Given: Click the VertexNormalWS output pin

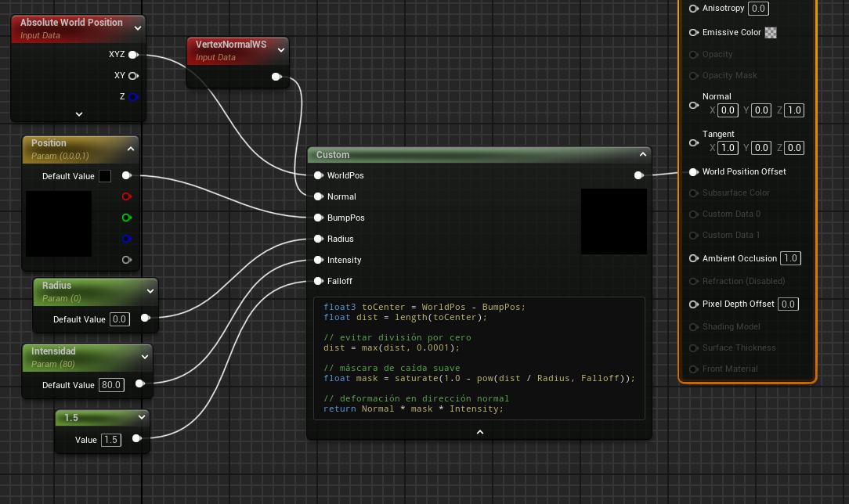Looking at the screenshot, I should 276,77.
